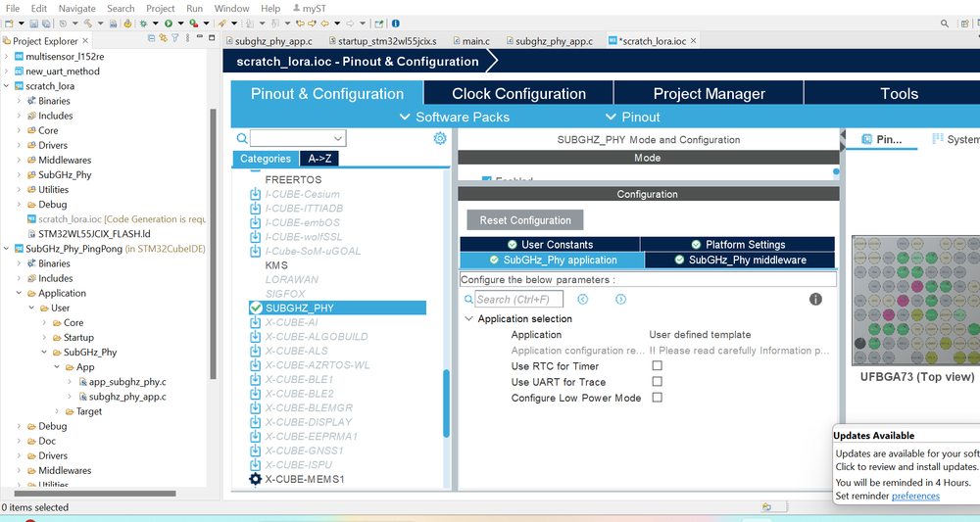Open the category search combo box arrow
Screen dimensions: 980x522
[x=338, y=138]
